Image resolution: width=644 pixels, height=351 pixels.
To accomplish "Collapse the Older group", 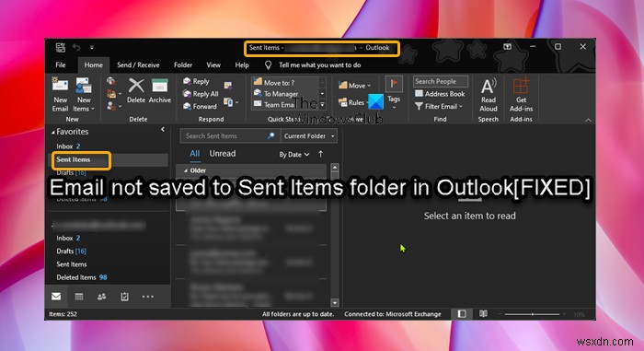I will click(x=186, y=170).
